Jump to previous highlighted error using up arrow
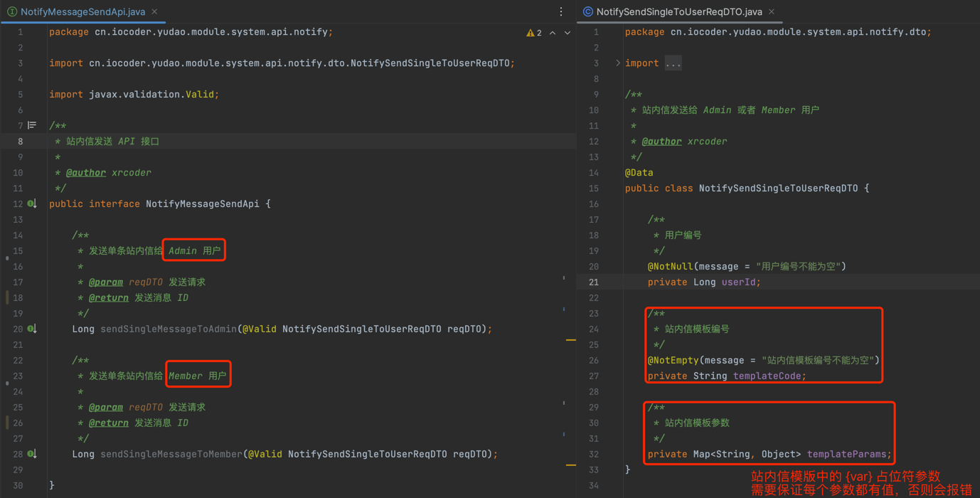The image size is (980, 498). [553, 33]
